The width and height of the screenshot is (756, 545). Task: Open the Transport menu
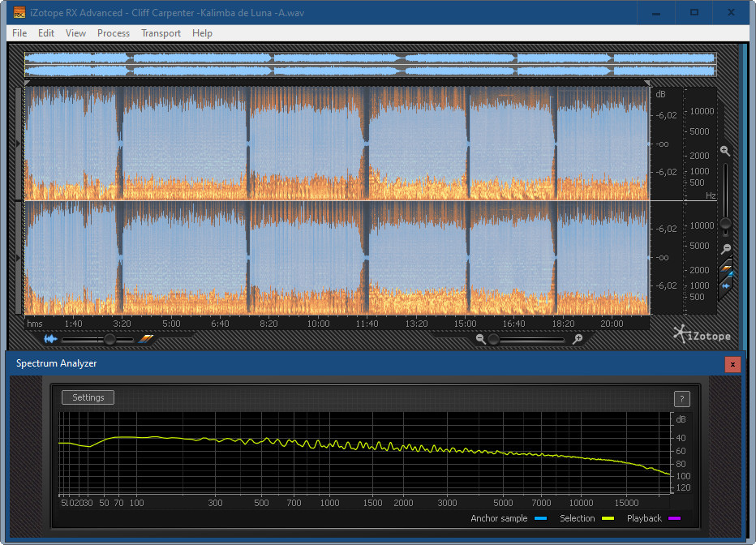161,33
